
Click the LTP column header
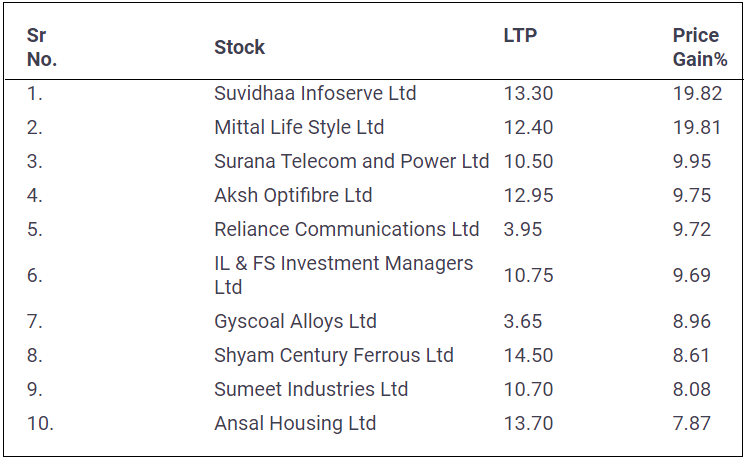520,36
